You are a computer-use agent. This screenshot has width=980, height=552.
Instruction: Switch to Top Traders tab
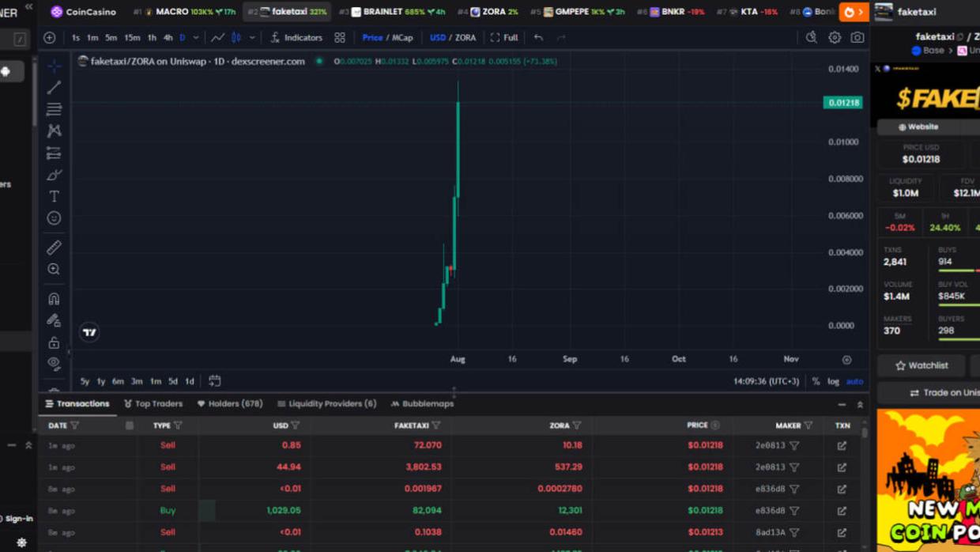tap(153, 403)
